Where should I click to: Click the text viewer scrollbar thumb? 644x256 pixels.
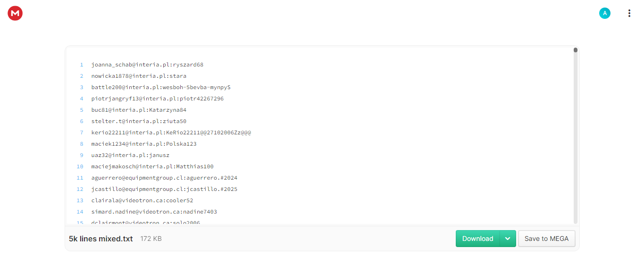pos(576,50)
